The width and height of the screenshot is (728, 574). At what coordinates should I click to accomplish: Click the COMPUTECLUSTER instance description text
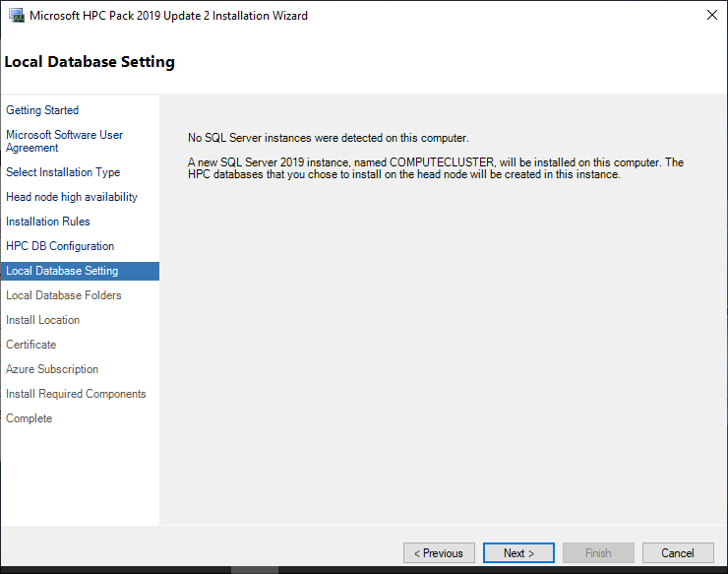[x=436, y=168]
